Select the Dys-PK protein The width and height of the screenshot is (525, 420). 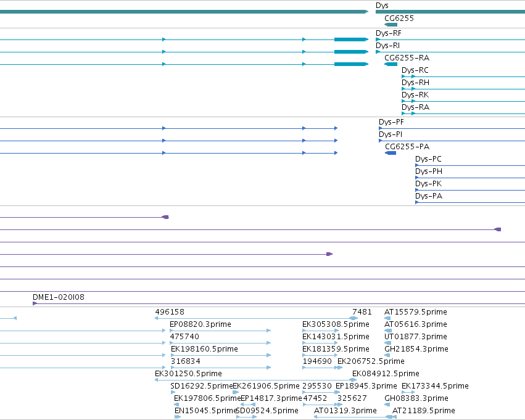tap(429, 184)
